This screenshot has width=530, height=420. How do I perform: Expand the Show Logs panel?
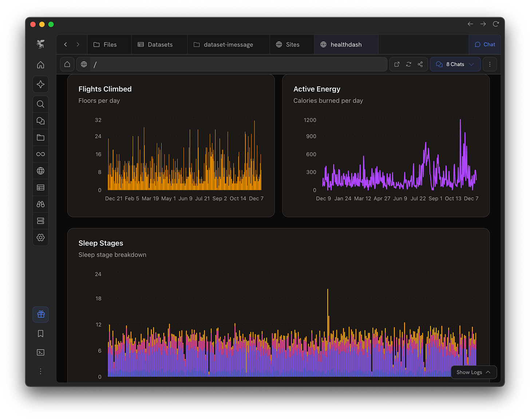(474, 372)
